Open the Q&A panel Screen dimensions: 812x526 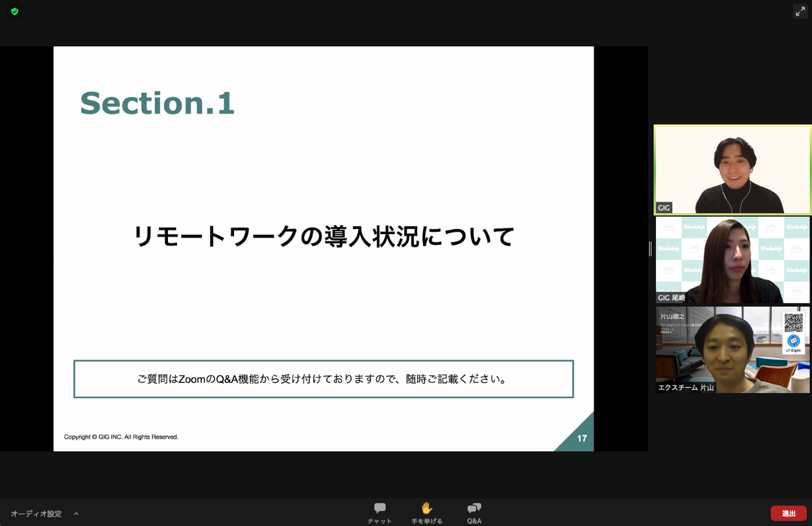coord(474,513)
